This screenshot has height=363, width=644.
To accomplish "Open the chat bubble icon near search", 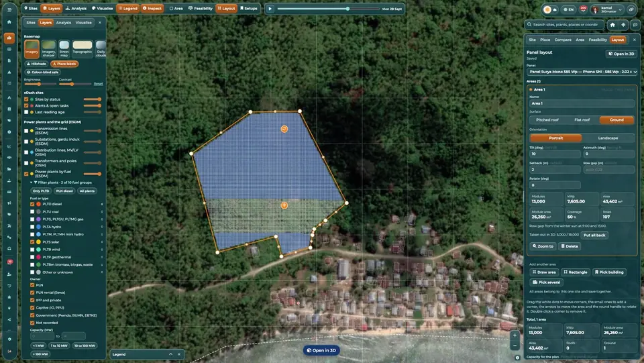I will tap(635, 25).
